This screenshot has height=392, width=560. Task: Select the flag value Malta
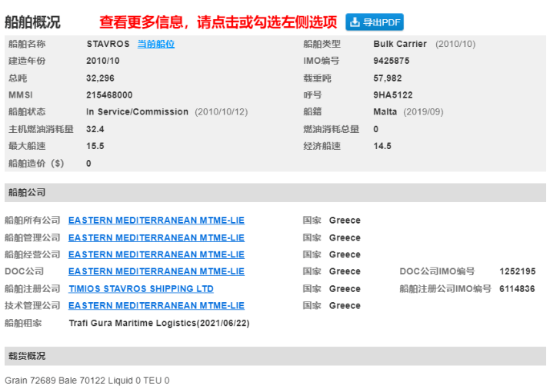[385, 111]
